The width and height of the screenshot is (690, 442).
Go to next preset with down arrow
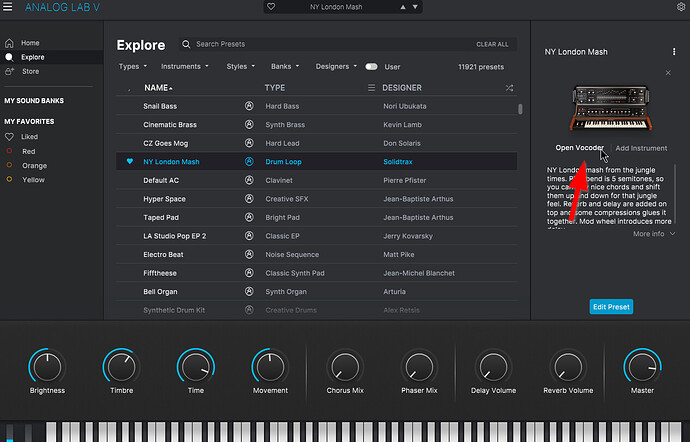(415, 7)
